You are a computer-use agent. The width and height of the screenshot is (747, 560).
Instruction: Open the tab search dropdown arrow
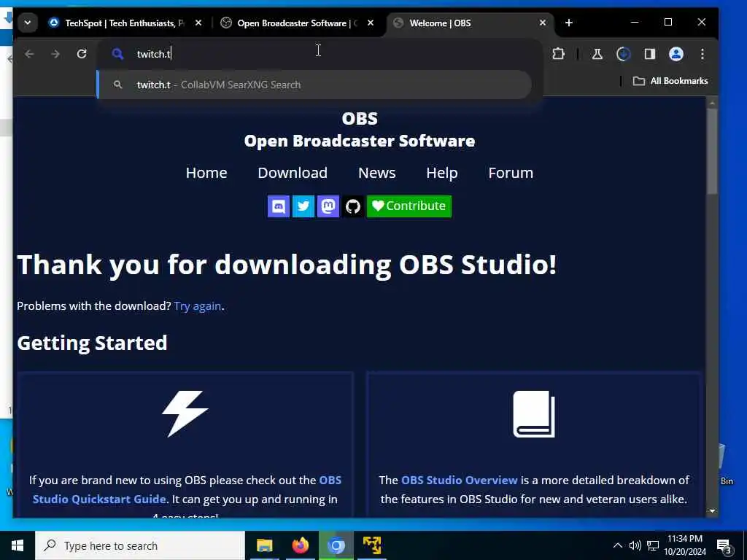pos(28,23)
